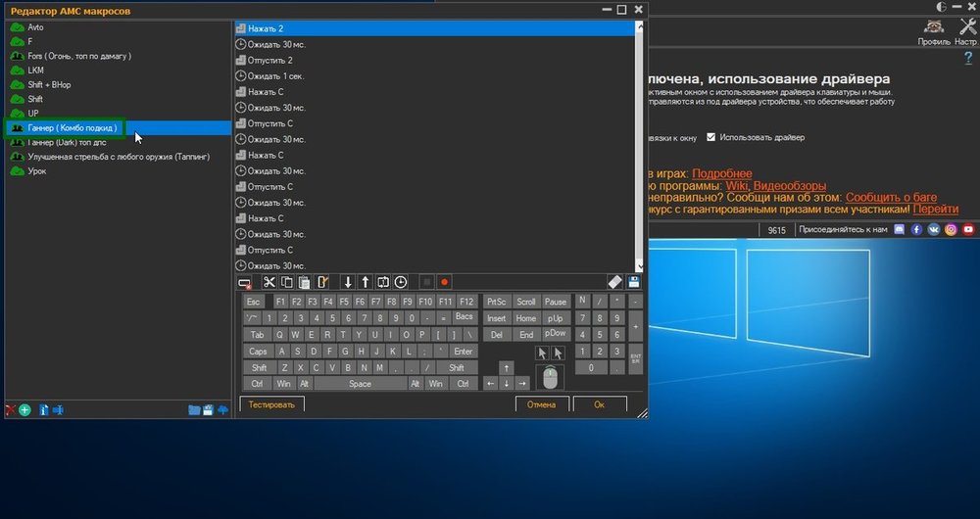Cut the selected macro action (scissors)
The image size is (980, 519).
point(269,282)
